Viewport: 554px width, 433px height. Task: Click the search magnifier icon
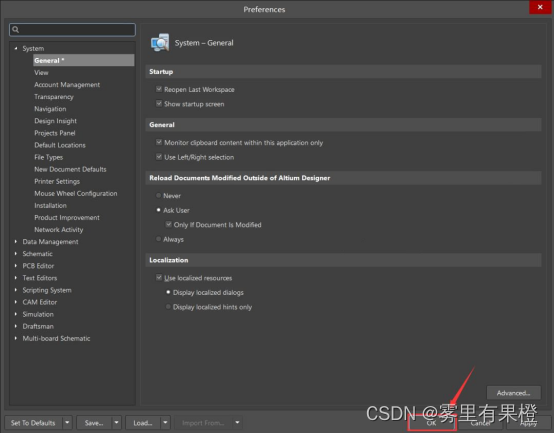pos(16,30)
